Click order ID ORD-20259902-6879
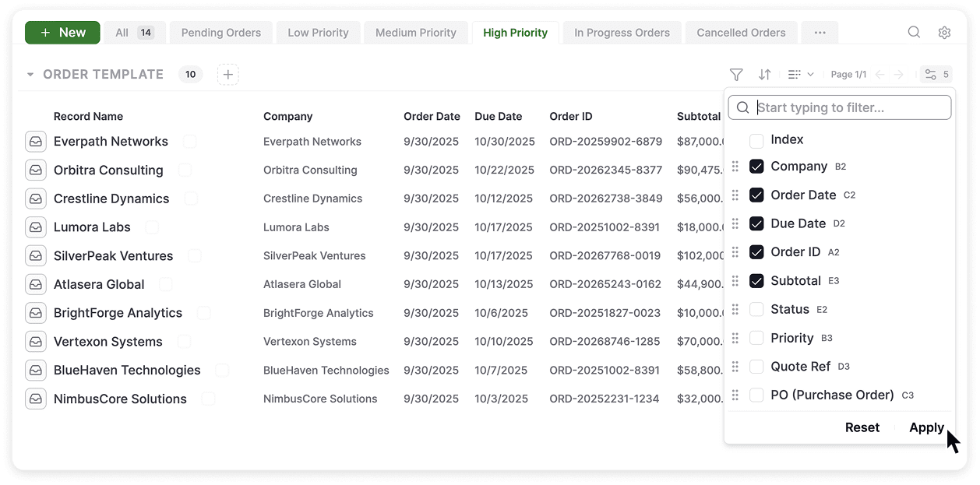 tap(606, 142)
